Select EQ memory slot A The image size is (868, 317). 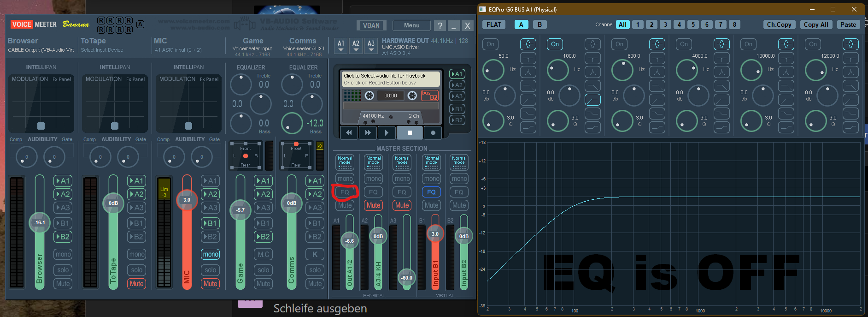521,24
